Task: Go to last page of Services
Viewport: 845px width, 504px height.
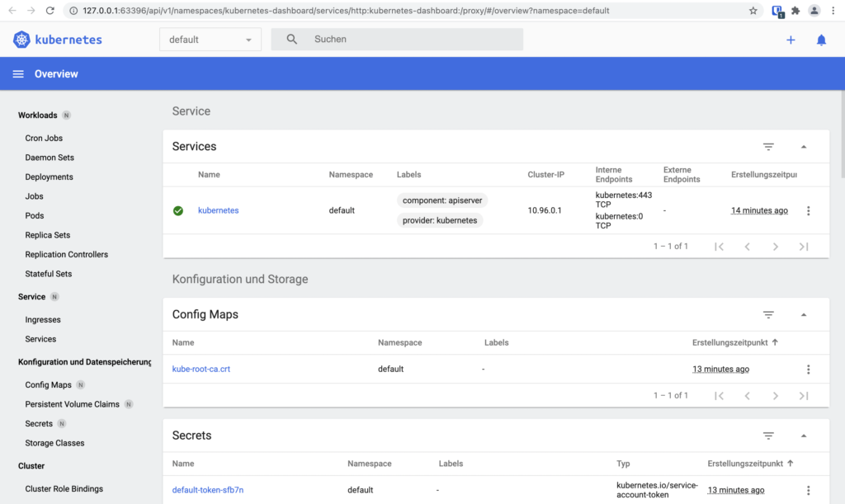Action: pos(804,247)
